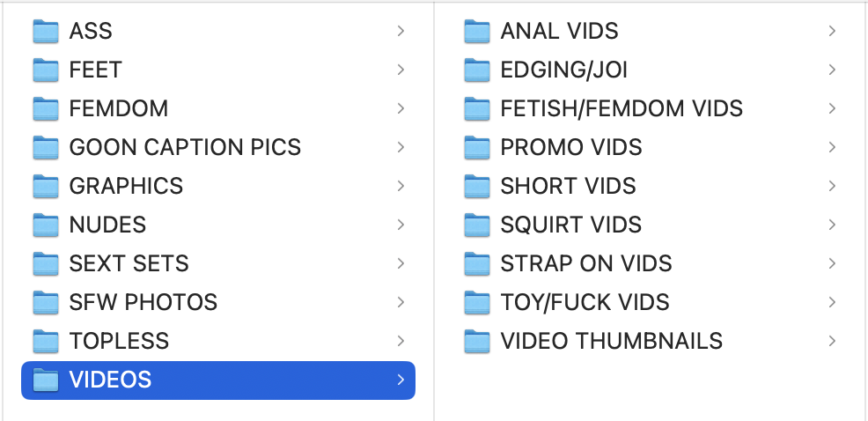Click the PROMO VIDS folder icon

tap(477, 147)
